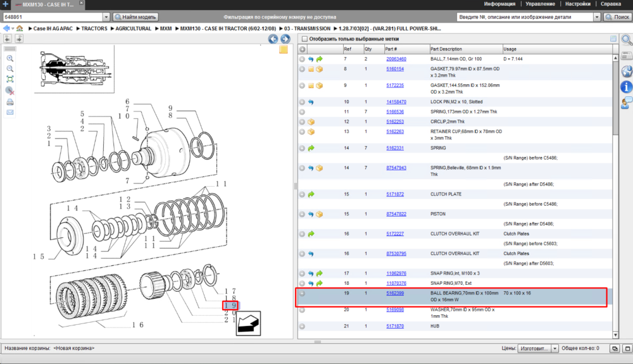This screenshot has width=633, height=364.
Task: Open part number link 87547943
Action: pyautogui.click(x=396, y=168)
